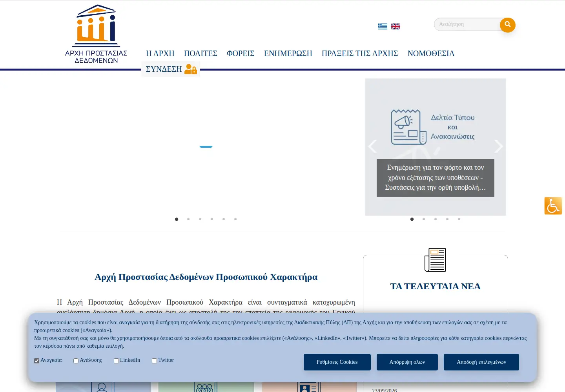Click the ΤΑ ΤΕΛΕΥΤΑΙΑ ΝΕΑ heading

[436, 286]
